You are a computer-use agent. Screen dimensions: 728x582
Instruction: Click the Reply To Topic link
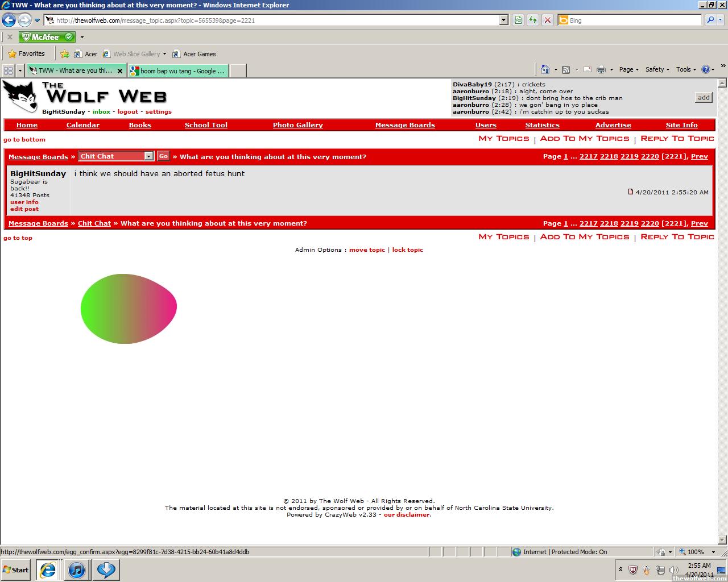tap(677, 139)
